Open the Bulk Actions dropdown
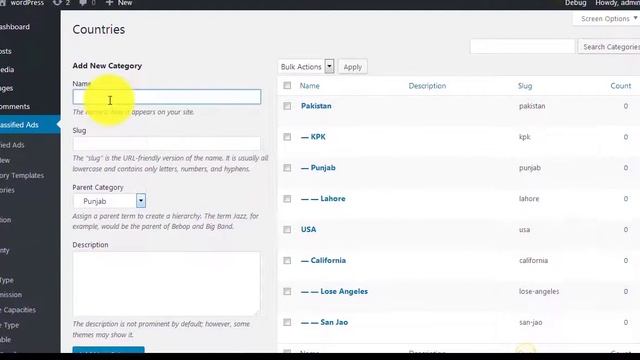 tap(307, 67)
